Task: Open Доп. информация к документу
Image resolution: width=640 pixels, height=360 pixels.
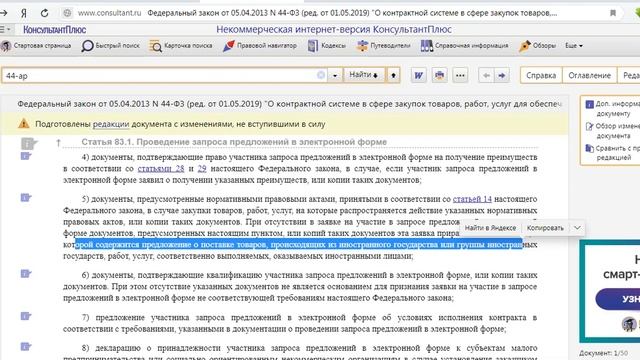Action: [x=612, y=109]
